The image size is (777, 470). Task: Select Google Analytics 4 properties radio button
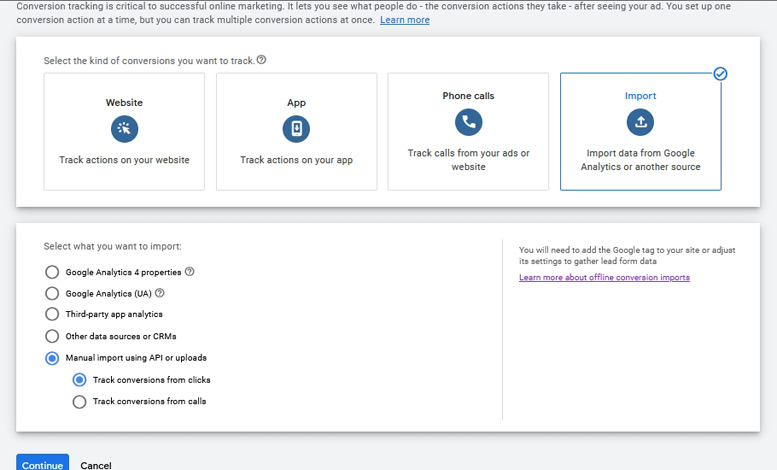52,272
